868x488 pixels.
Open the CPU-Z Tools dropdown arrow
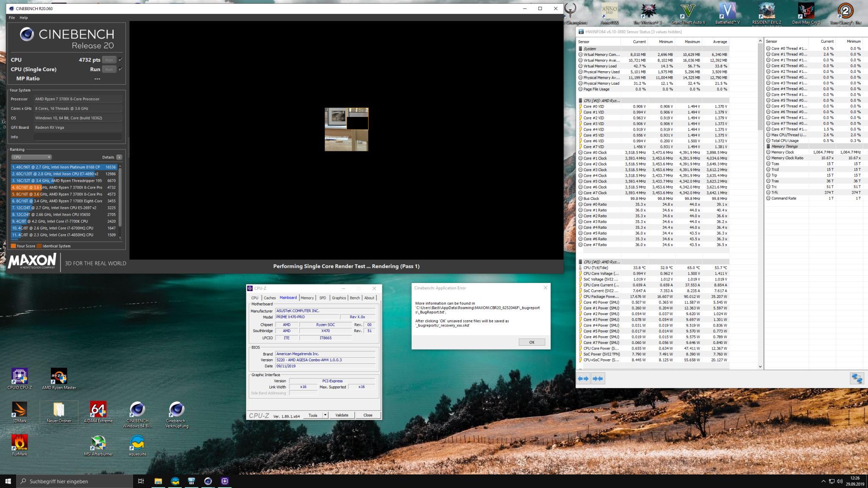325,415
